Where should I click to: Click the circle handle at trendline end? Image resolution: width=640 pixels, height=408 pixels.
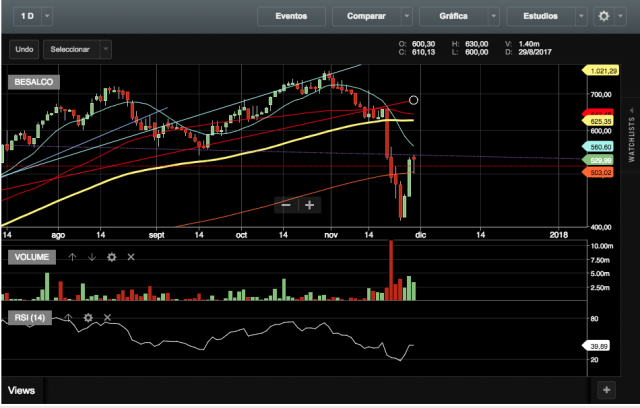tap(413, 100)
